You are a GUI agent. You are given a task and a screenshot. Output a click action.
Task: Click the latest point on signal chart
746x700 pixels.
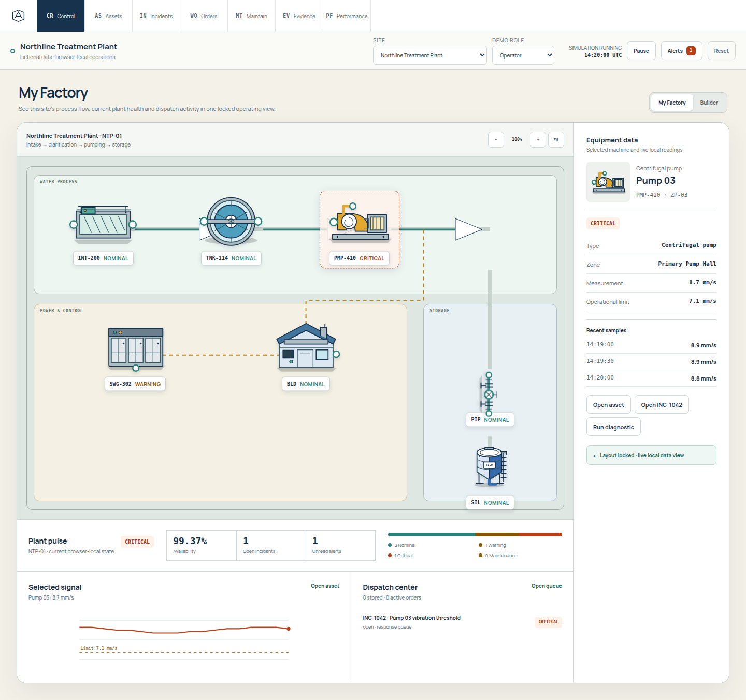[x=289, y=629]
